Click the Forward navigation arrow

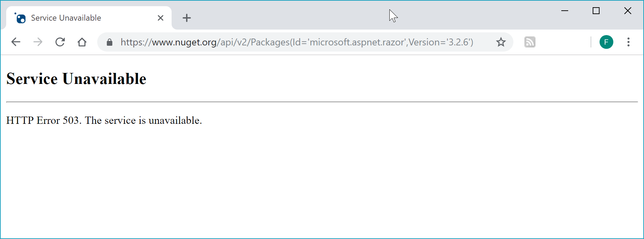[38, 42]
